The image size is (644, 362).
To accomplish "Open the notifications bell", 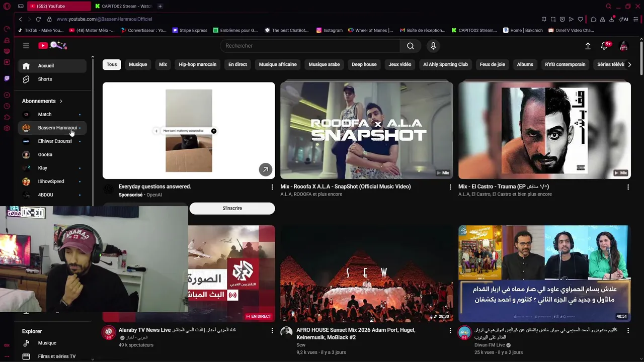I will point(604,46).
